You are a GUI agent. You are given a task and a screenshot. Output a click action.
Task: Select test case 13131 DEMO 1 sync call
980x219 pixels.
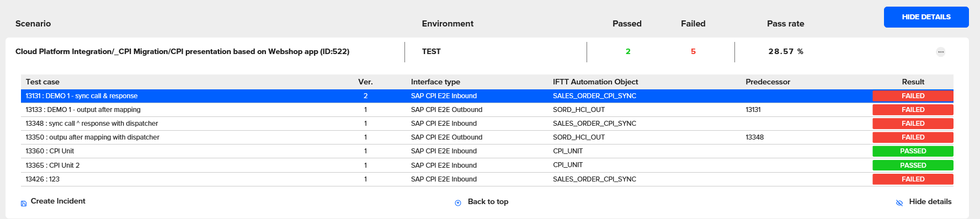pos(487,96)
